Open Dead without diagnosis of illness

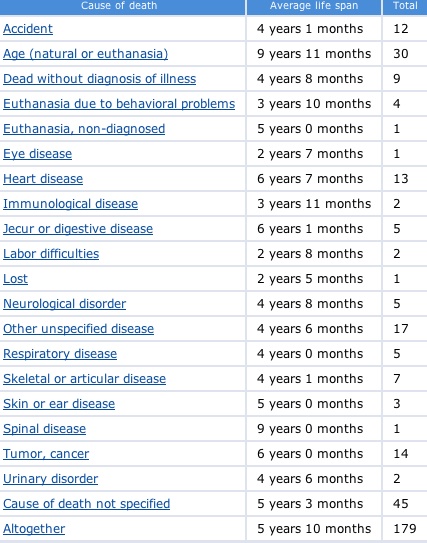coord(100,79)
